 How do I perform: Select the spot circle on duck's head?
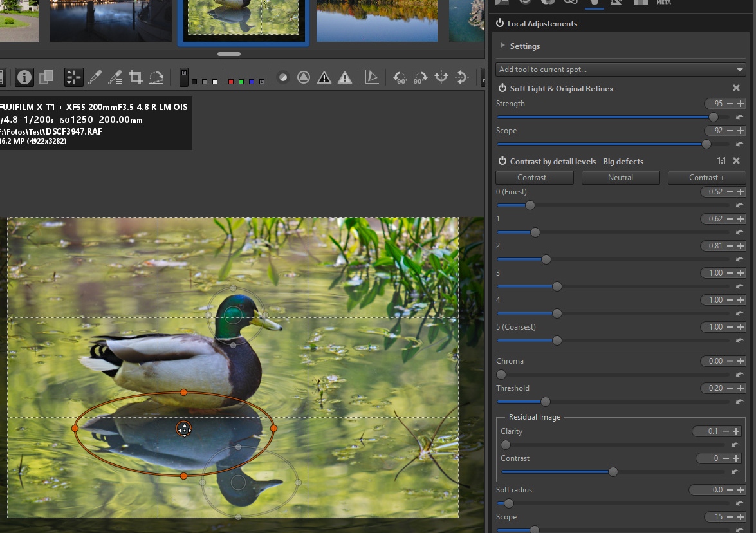point(233,315)
